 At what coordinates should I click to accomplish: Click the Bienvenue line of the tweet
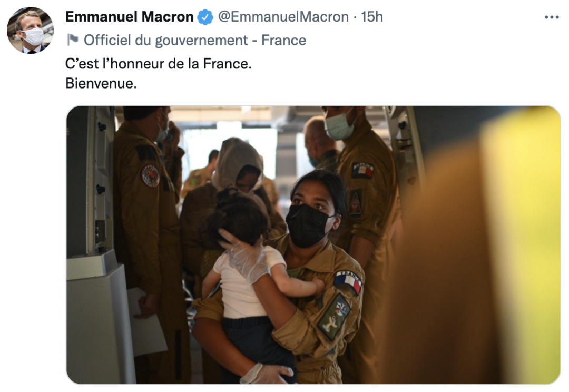coord(101,83)
